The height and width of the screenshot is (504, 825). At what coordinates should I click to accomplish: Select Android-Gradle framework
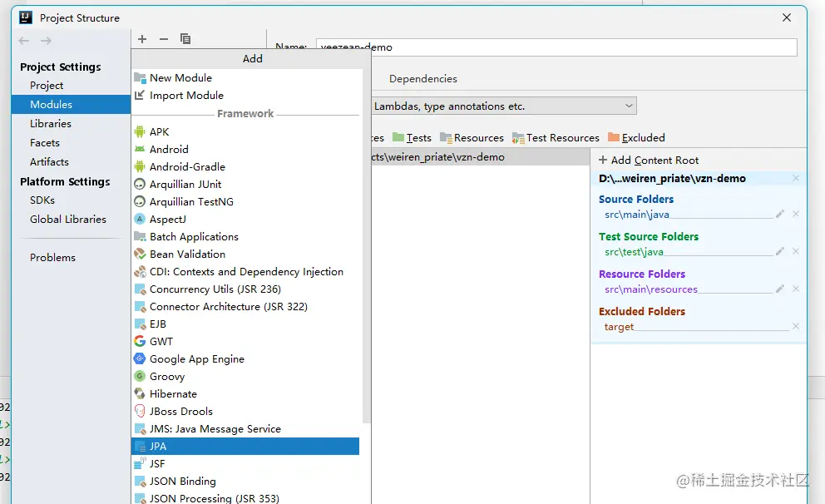point(245,167)
